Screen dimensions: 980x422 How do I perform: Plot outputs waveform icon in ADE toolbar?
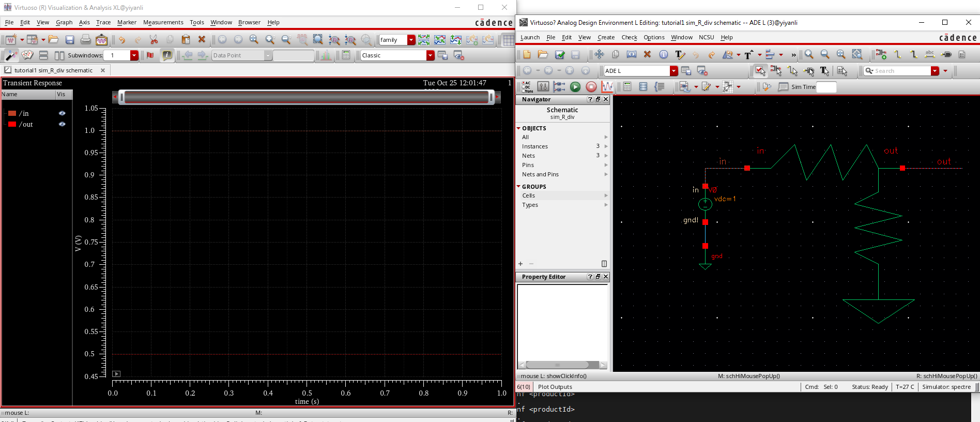pyautogui.click(x=607, y=87)
